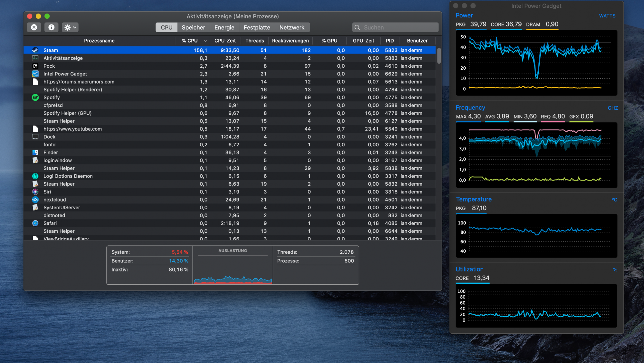Select the distnoted process row

(x=230, y=215)
